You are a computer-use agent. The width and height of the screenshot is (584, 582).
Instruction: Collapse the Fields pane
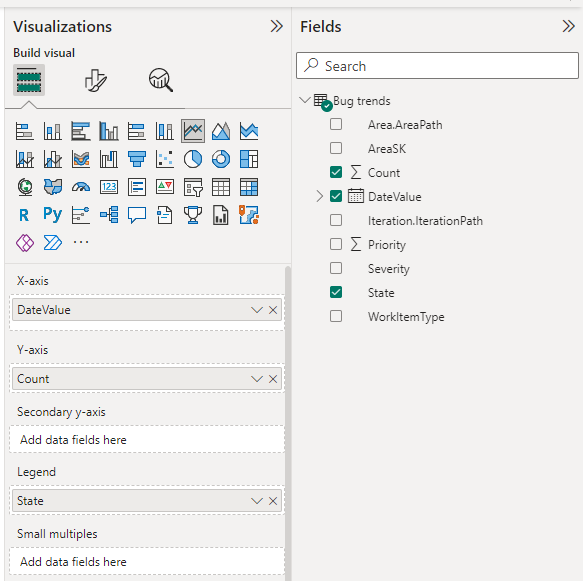pyautogui.click(x=568, y=26)
